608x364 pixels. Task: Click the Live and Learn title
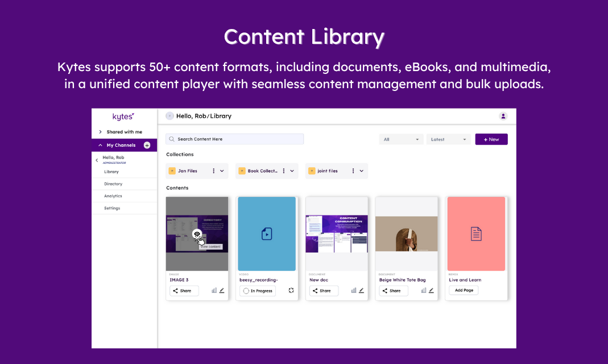click(465, 280)
